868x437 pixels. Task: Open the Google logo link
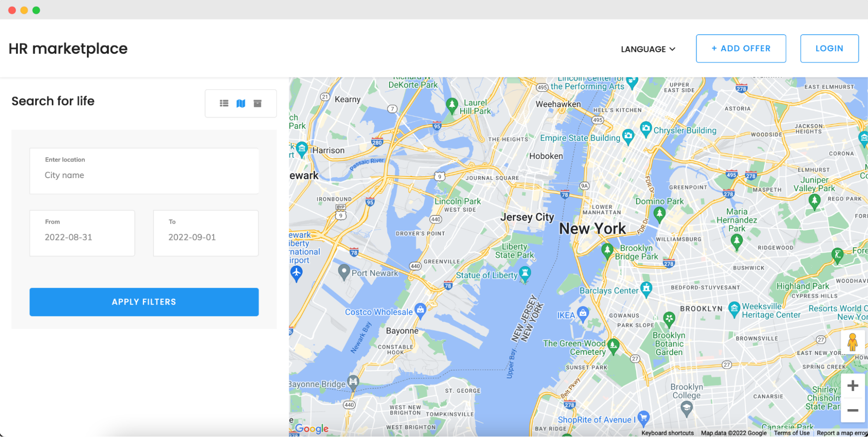[x=312, y=429]
